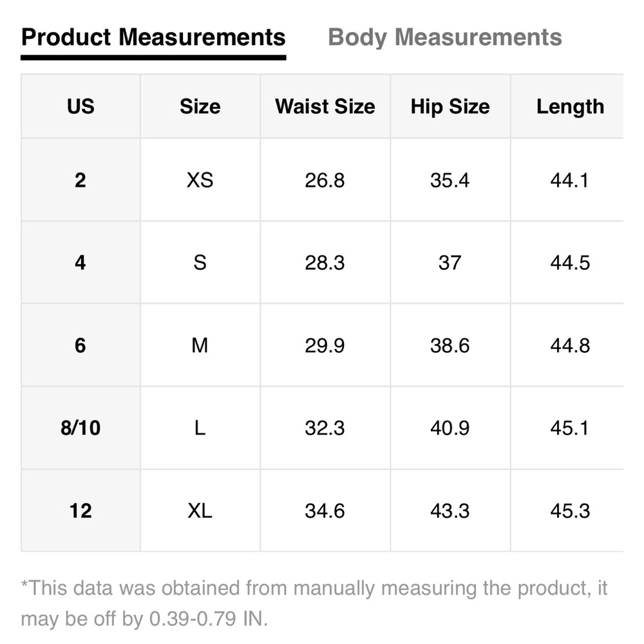Viewport: 644px width, 644px height.
Task: Click the Hip Size column header
Action: (x=450, y=106)
